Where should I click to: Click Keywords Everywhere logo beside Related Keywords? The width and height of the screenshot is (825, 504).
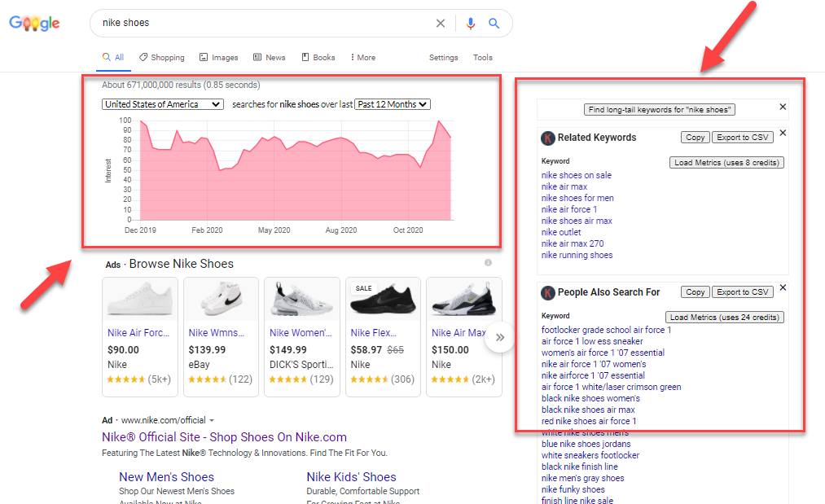click(x=548, y=138)
